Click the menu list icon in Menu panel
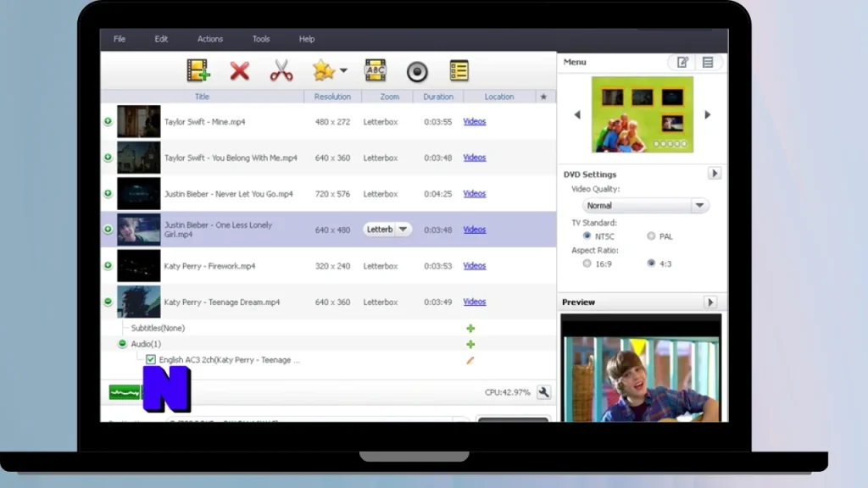Viewport: 868px width, 488px height. coord(708,62)
